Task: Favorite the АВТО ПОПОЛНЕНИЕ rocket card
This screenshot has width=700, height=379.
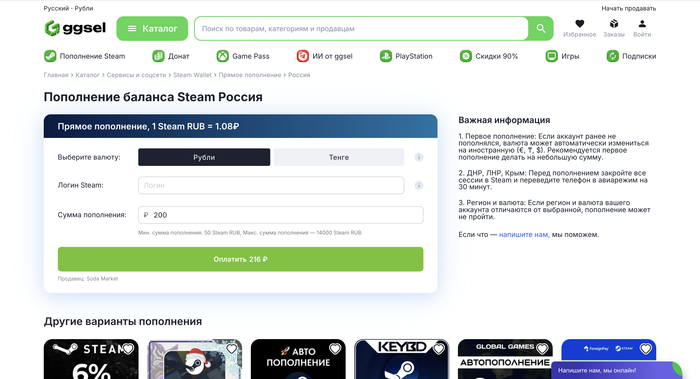Action: coord(335,349)
